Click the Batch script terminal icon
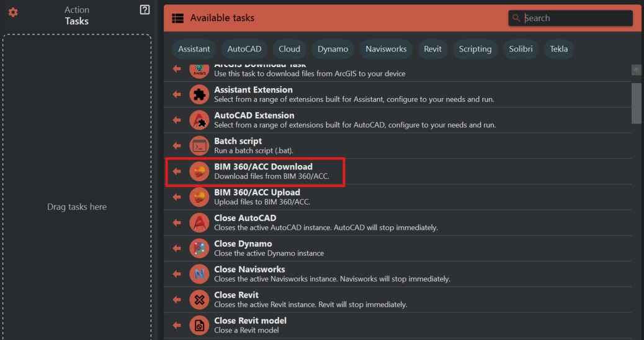The image size is (644, 340). tap(199, 146)
